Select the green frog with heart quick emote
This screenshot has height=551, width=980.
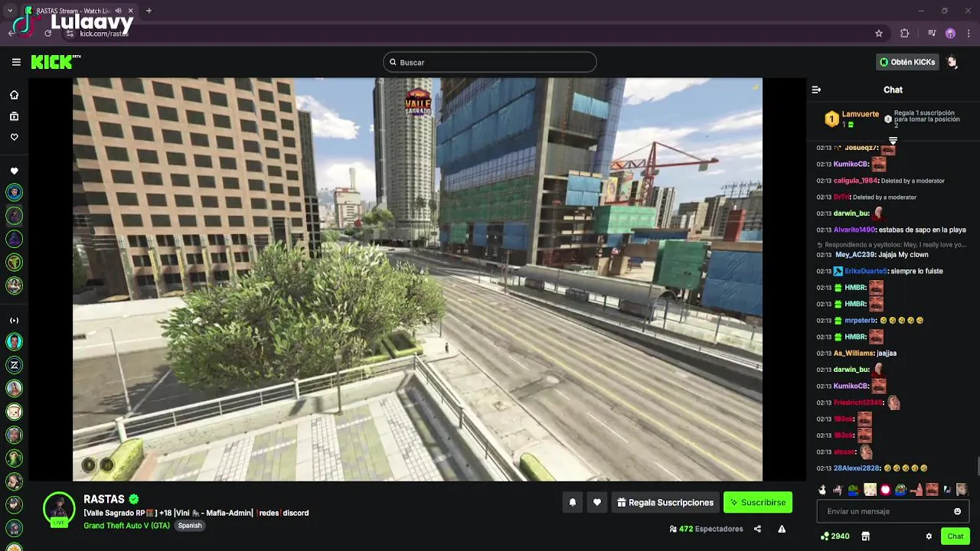854,490
